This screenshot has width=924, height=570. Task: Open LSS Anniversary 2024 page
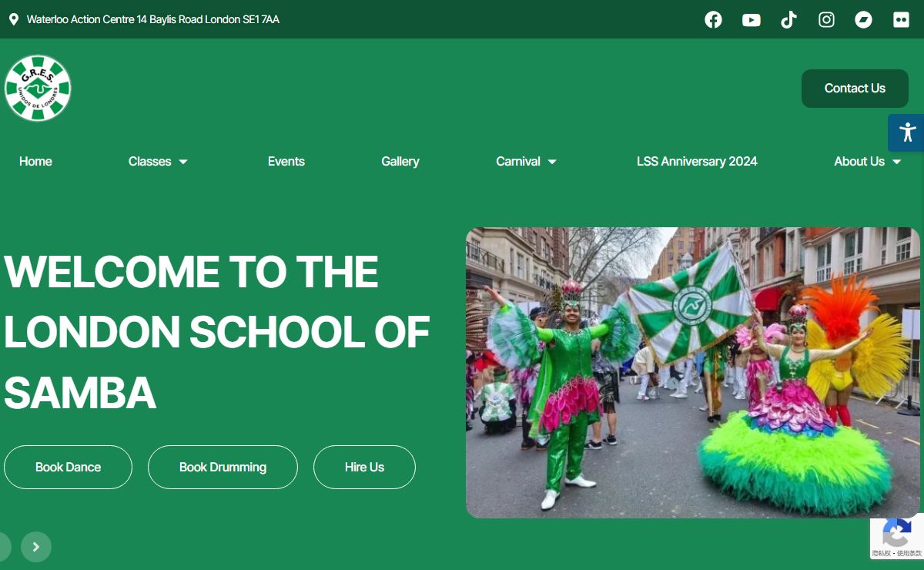(697, 161)
